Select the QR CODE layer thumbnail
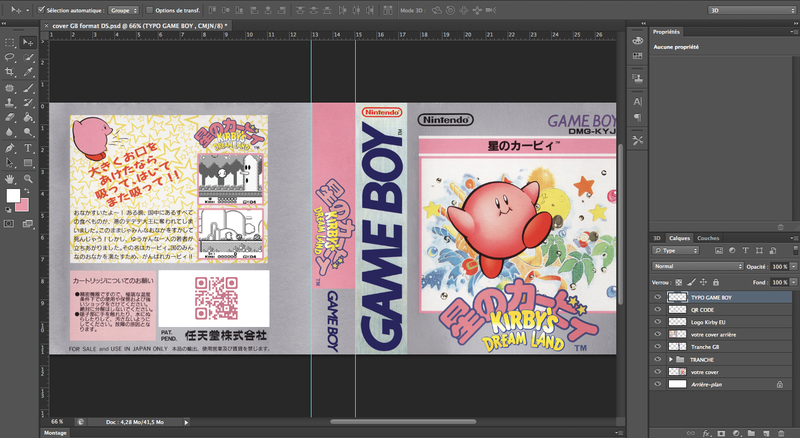Viewport: 800px width, 438px height. point(677,309)
